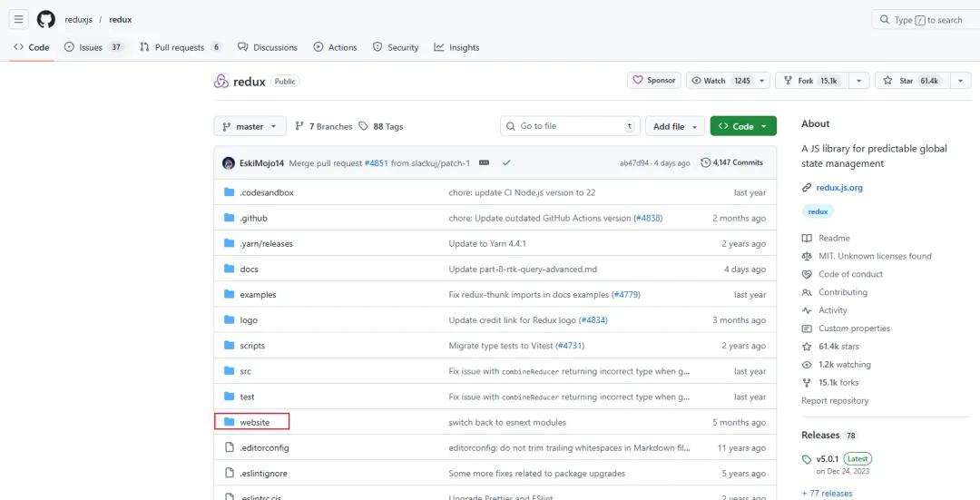Fork the redux repository

click(x=813, y=81)
